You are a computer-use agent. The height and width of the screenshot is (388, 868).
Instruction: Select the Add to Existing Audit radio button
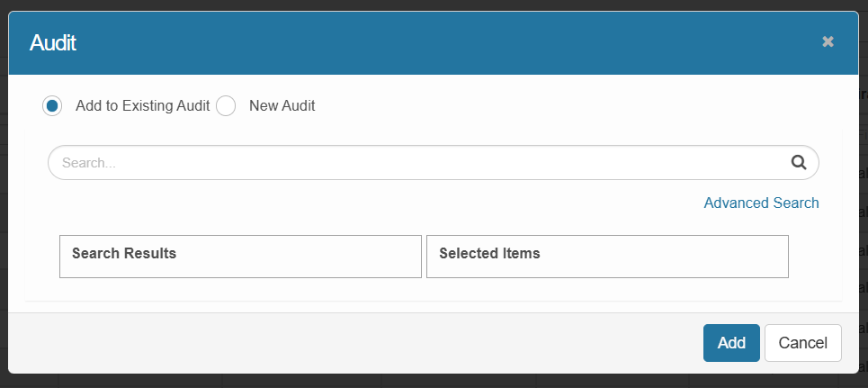click(x=52, y=105)
